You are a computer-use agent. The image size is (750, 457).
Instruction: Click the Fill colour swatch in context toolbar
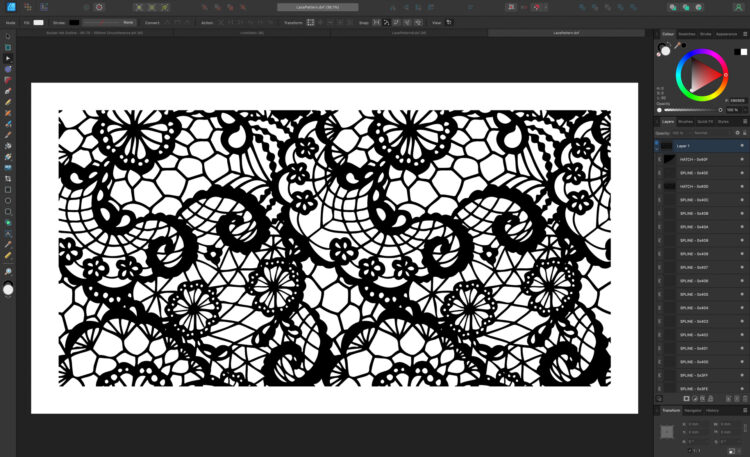click(x=38, y=21)
